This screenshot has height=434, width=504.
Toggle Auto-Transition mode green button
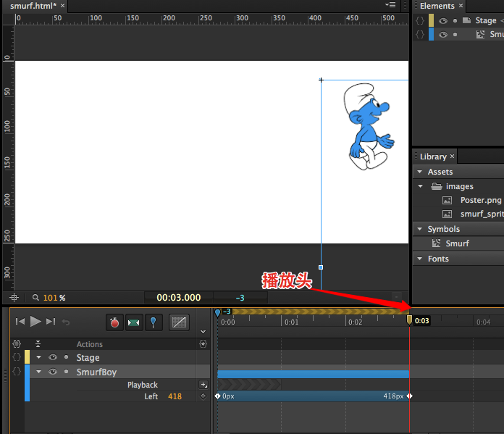pos(134,322)
